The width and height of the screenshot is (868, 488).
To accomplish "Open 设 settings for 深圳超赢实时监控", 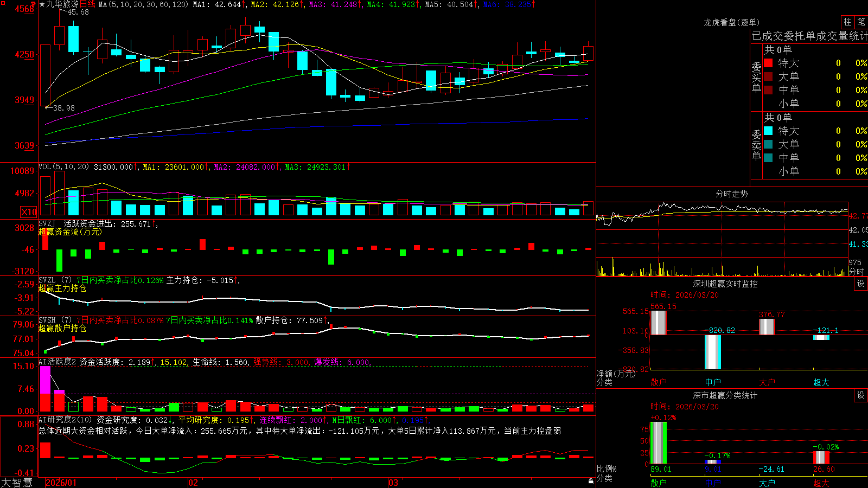I will tap(861, 284).
